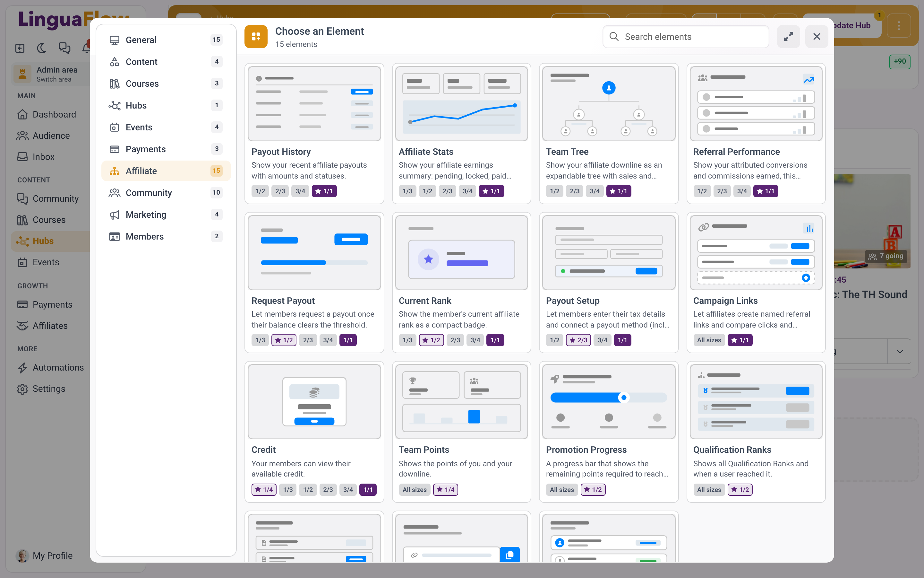Viewport: 924px width, 578px height.
Task: Click the sidebar collapse icon
Action: [x=20, y=48]
